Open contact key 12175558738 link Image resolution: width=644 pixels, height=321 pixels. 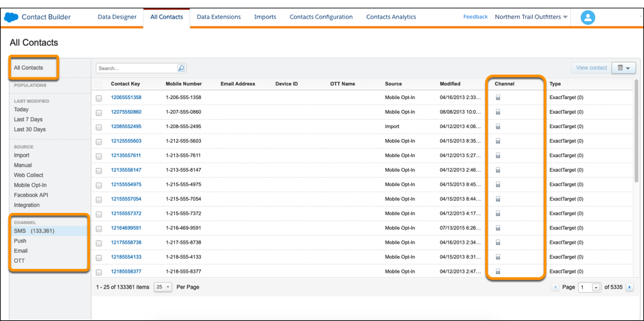click(126, 243)
